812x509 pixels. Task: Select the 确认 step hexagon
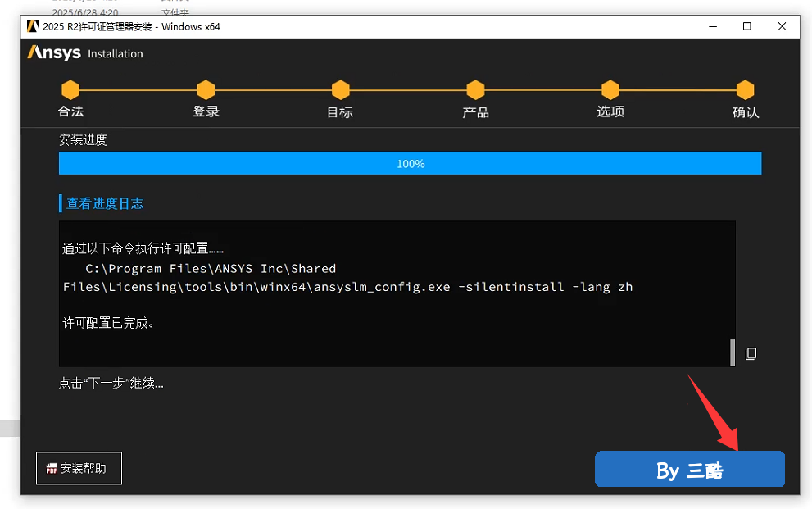[x=745, y=89]
